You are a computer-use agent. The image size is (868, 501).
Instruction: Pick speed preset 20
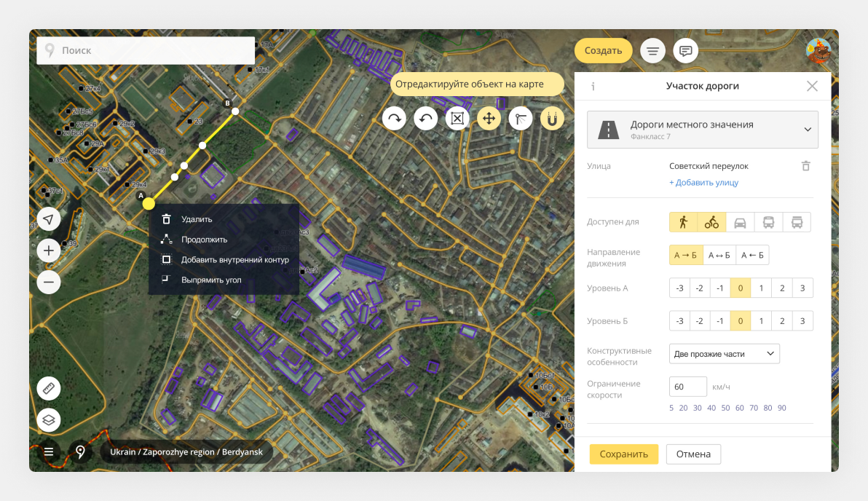(683, 408)
